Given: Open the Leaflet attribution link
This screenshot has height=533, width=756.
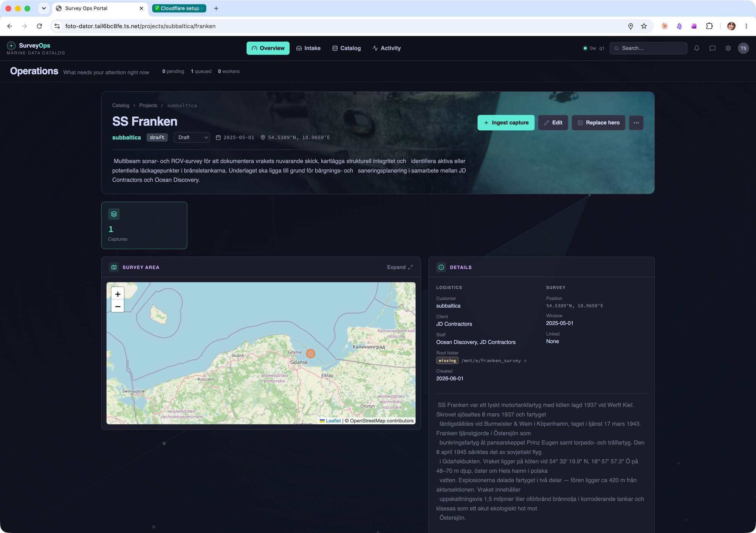Looking at the screenshot, I should coord(333,421).
